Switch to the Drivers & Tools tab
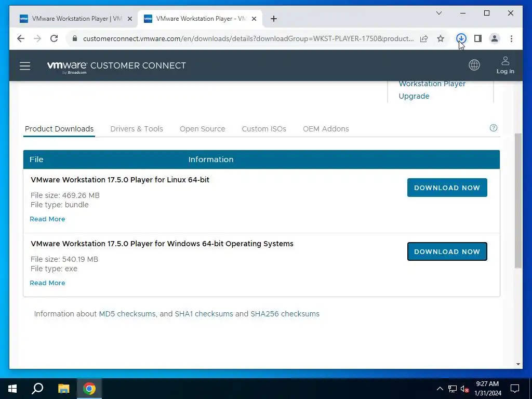 tap(137, 129)
